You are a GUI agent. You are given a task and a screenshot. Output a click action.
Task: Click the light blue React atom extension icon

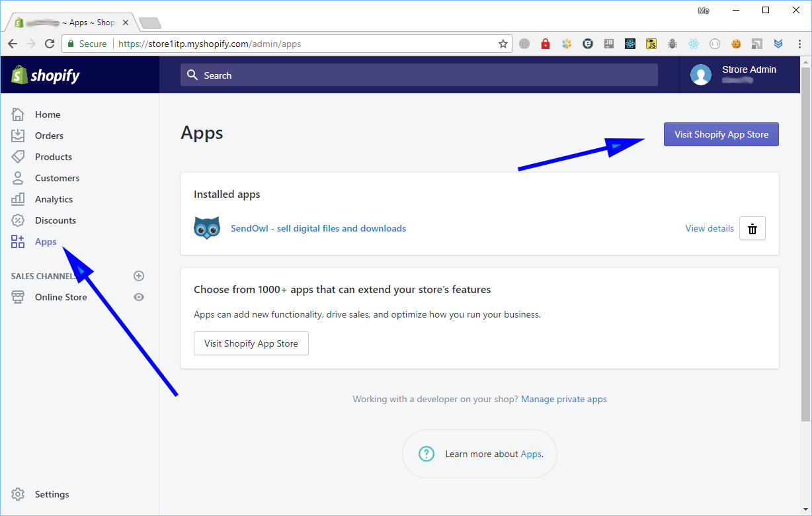point(694,44)
